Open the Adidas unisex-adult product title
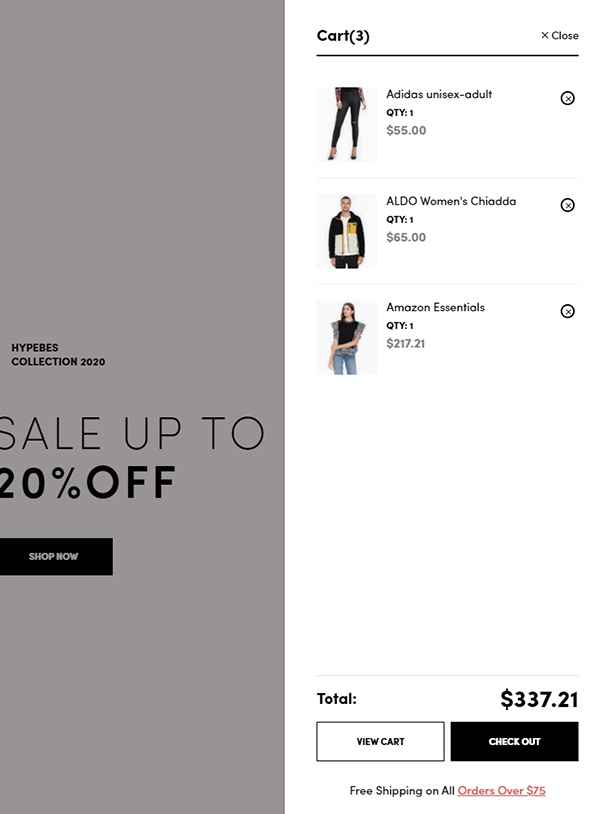600x814 pixels. (x=439, y=94)
